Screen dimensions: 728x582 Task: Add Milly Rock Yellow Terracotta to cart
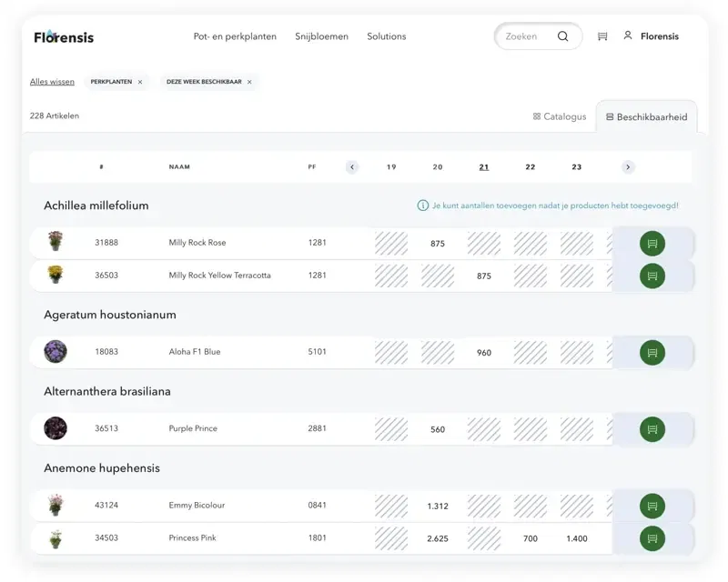pyautogui.click(x=652, y=276)
